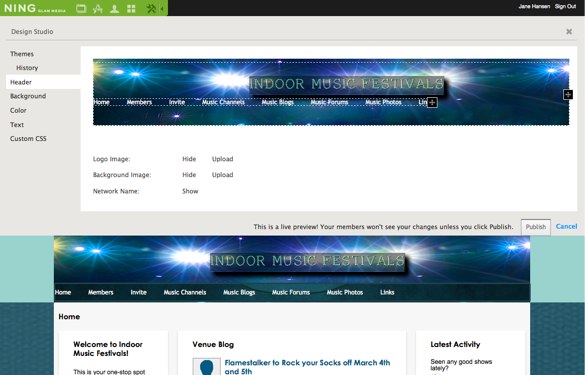The height and width of the screenshot is (375, 585).
Task: Open the grid apps icon in Ning toolbar
Action: [131, 8]
